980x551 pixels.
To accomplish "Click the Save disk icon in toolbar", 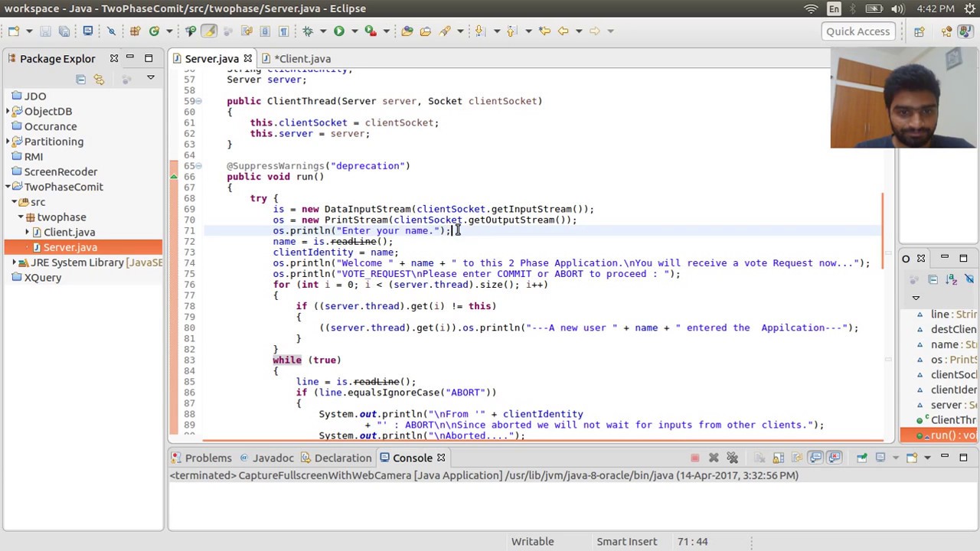I will pyautogui.click(x=45, y=31).
